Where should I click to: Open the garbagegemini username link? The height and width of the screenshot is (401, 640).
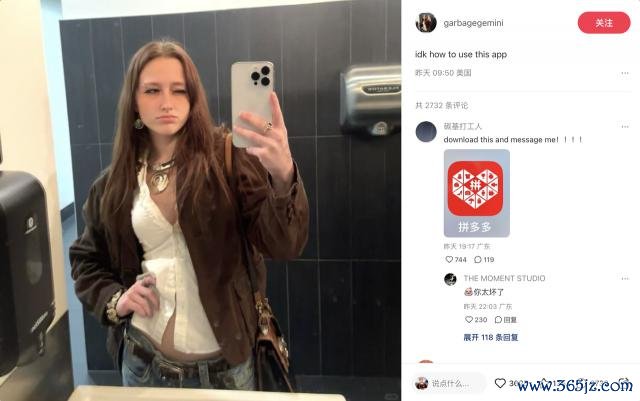click(473, 23)
